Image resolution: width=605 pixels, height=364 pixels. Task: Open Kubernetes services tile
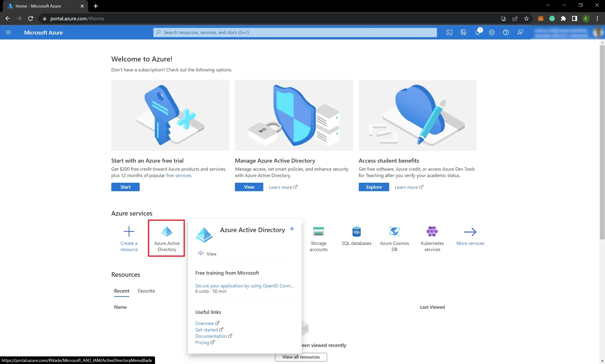[x=432, y=239]
